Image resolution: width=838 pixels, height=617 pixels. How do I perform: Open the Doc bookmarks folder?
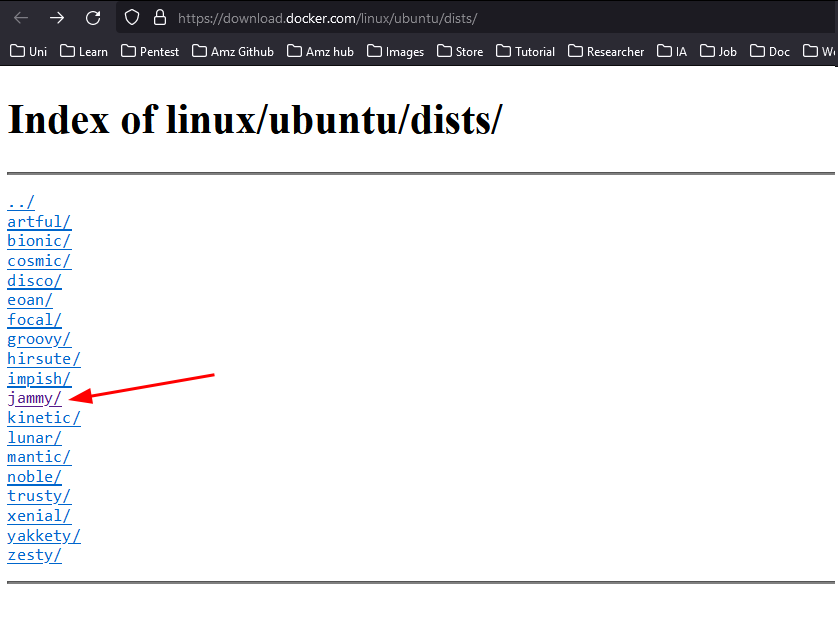770,51
